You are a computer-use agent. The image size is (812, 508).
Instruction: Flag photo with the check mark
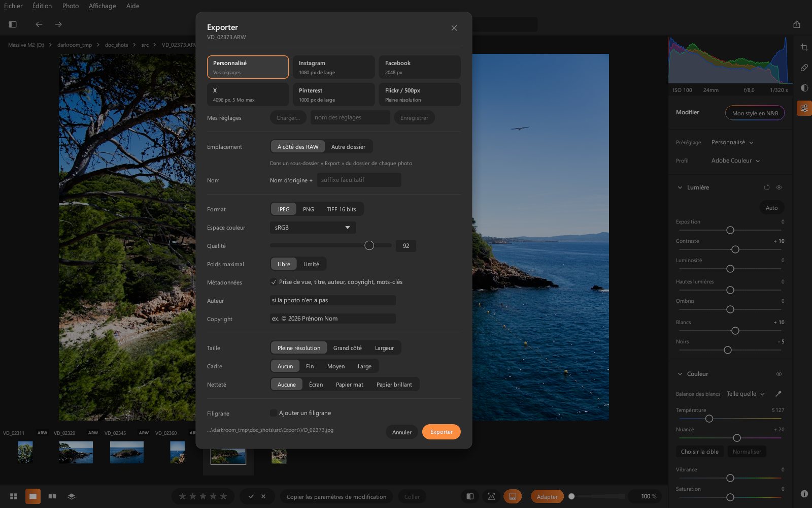251,496
